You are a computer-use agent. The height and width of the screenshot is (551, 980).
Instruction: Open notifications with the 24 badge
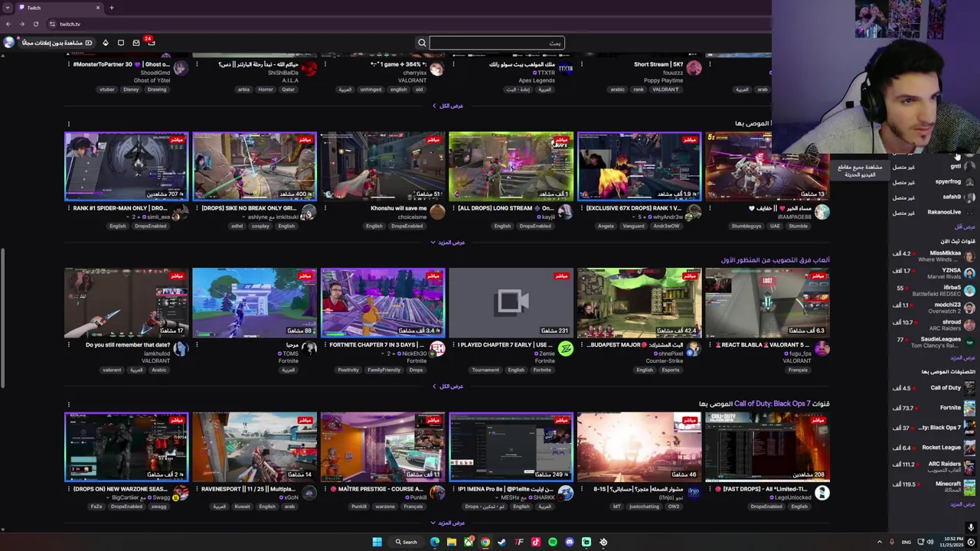150,41
